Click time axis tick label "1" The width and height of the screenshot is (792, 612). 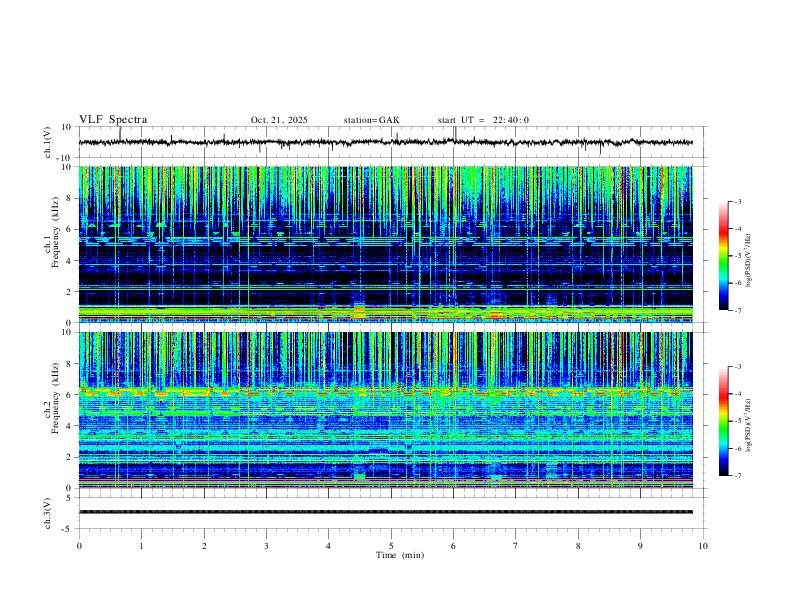(x=141, y=546)
